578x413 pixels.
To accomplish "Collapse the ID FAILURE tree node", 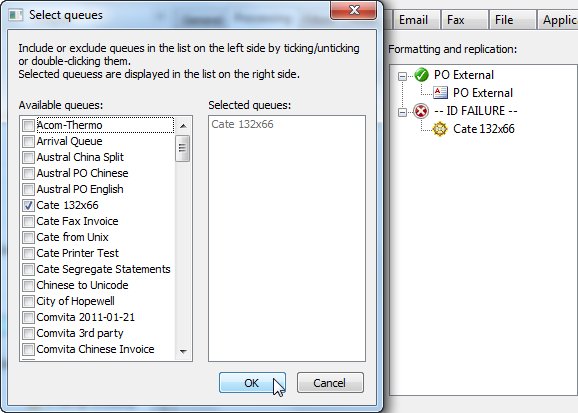I will pyautogui.click(x=403, y=112).
